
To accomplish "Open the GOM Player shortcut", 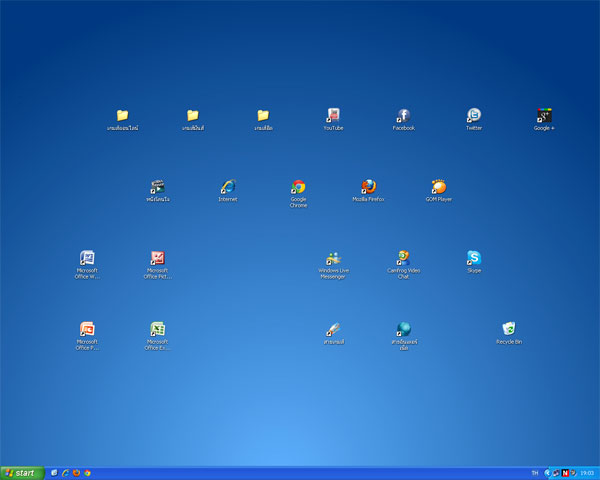I will tap(438, 187).
